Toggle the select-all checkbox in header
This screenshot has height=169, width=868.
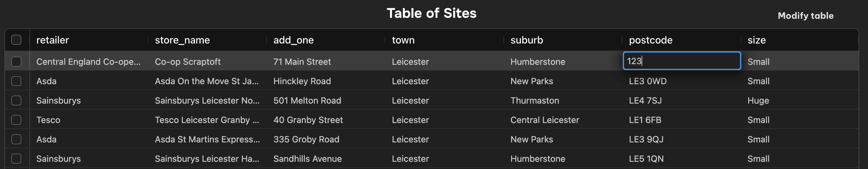point(16,40)
